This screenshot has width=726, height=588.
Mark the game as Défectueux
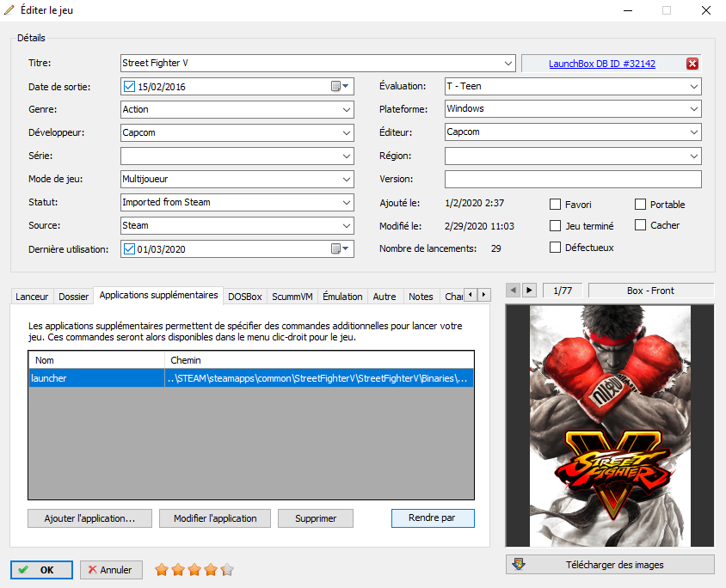pyautogui.click(x=555, y=248)
